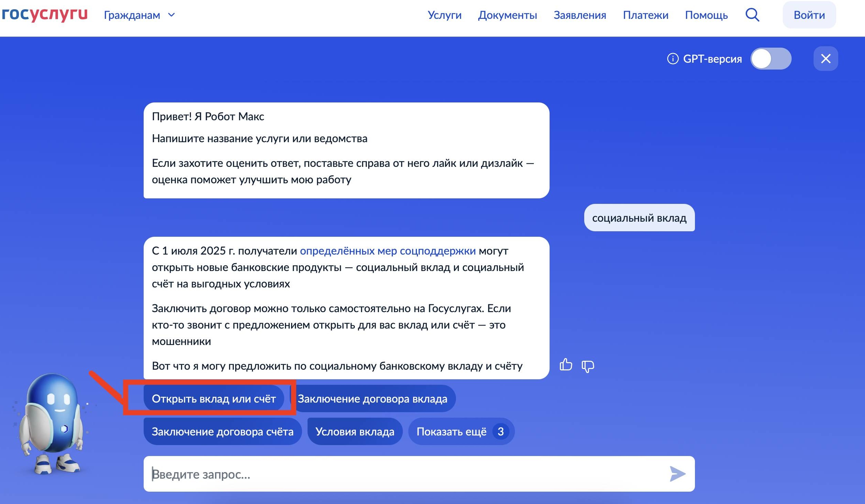The width and height of the screenshot is (865, 504).
Task: Pick the Условия вклада quick reply
Action: click(355, 432)
